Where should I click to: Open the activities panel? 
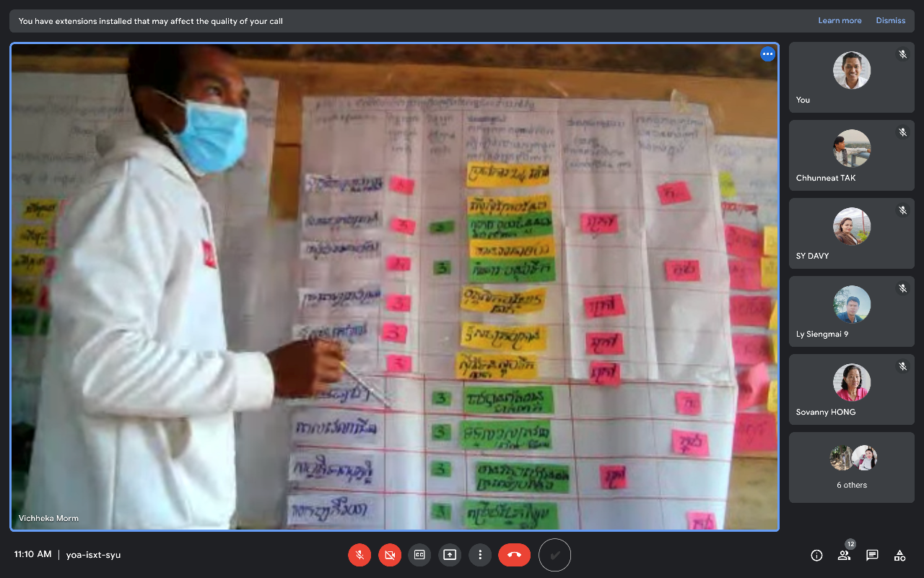[x=899, y=555]
